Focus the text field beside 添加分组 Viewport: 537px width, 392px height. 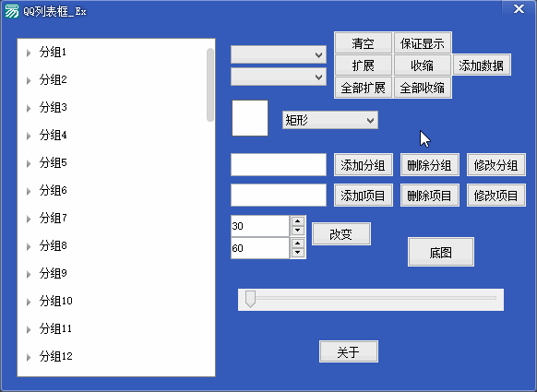pos(279,165)
